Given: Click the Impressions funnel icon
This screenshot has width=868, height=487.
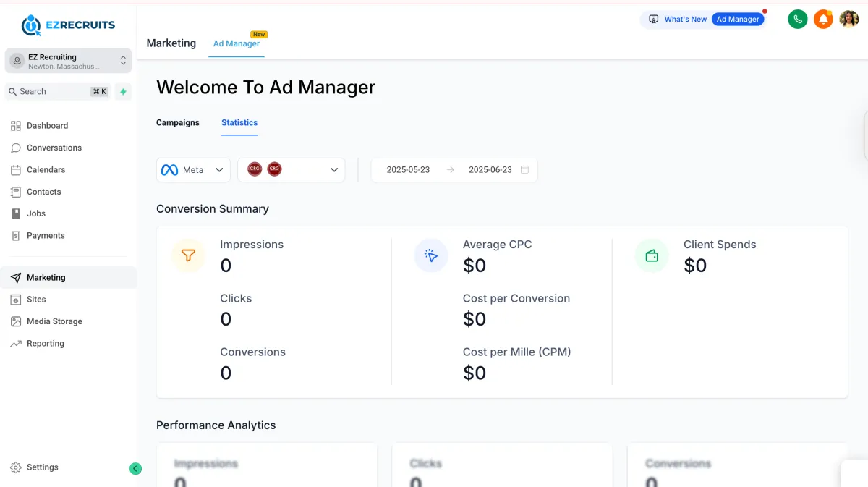Looking at the screenshot, I should pos(188,255).
